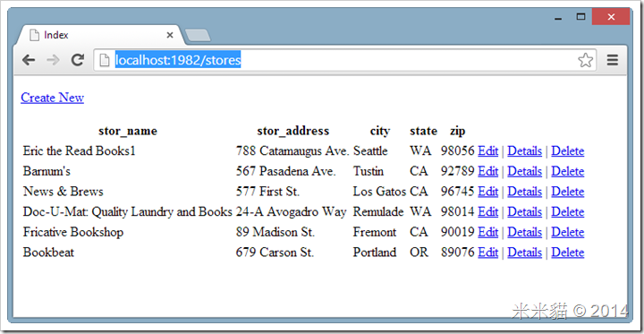Screen dimensions: 644x334
Task: Delete the Bookbeat row
Action: (568, 253)
